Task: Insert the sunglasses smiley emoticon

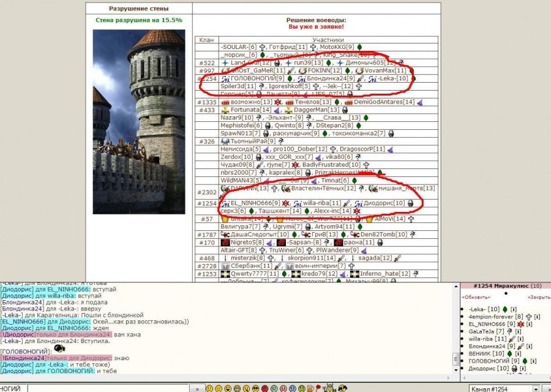Action: tap(256, 388)
